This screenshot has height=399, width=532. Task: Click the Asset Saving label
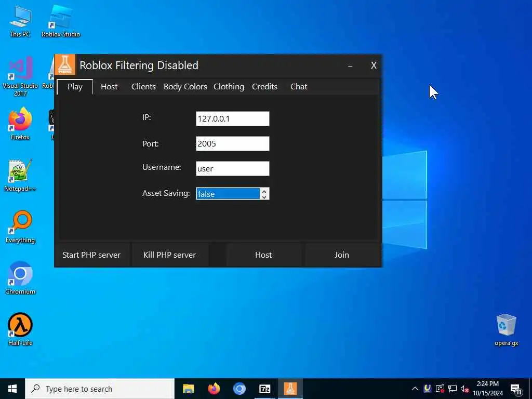coord(166,193)
